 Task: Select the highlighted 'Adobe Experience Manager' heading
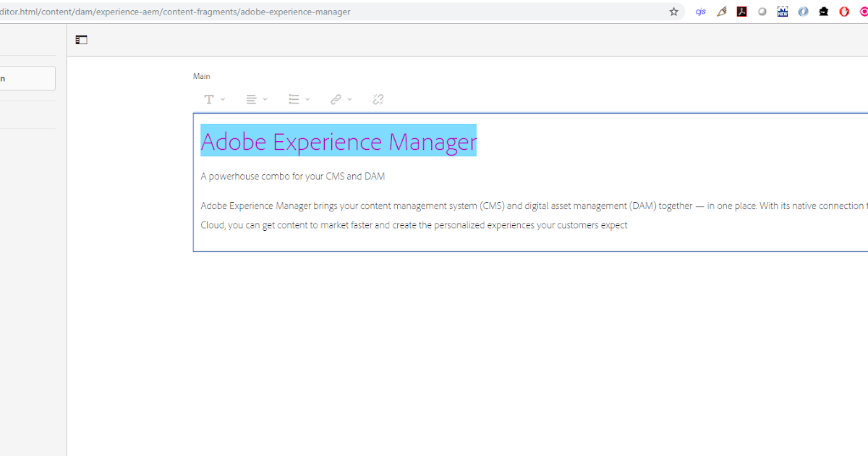pyautogui.click(x=339, y=141)
